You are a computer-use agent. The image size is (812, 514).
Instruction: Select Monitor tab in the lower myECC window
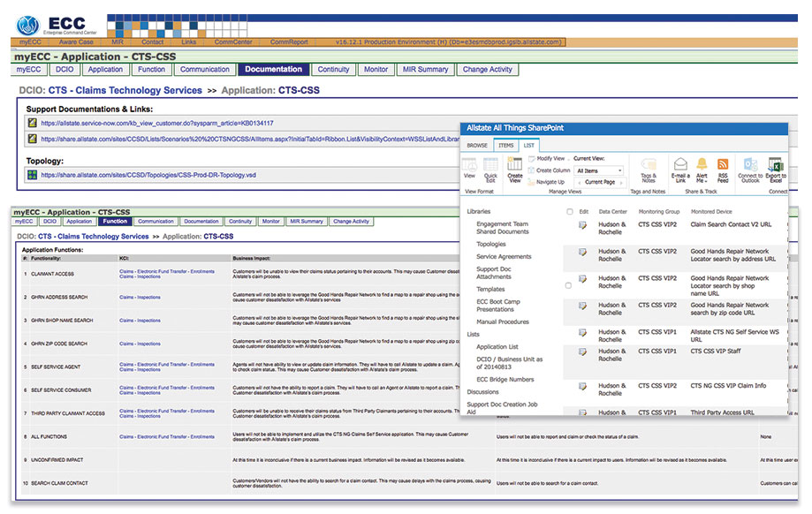click(x=270, y=222)
